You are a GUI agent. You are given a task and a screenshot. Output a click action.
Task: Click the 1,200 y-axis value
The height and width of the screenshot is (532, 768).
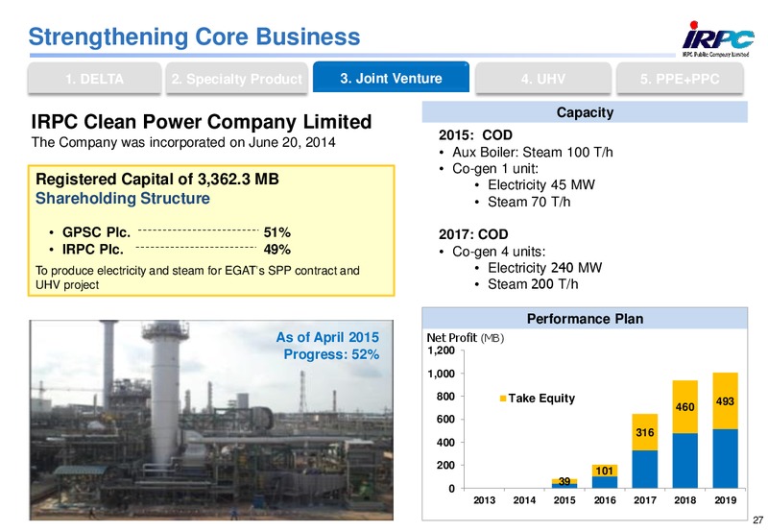tap(441, 351)
